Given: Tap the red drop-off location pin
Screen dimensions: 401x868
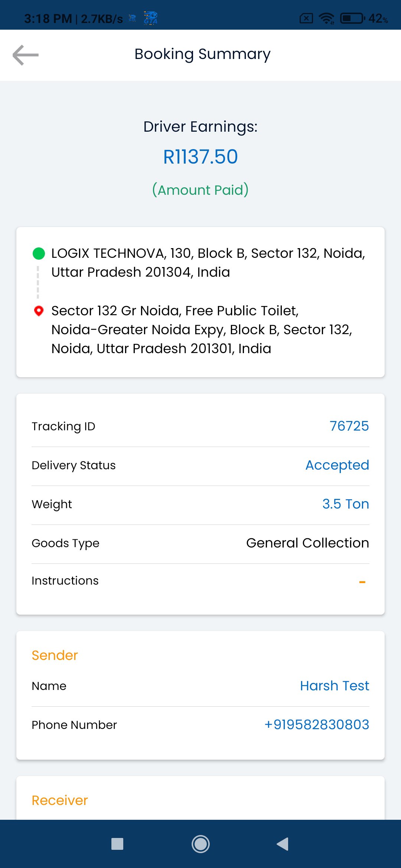Looking at the screenshot, I should coord(39,311).
